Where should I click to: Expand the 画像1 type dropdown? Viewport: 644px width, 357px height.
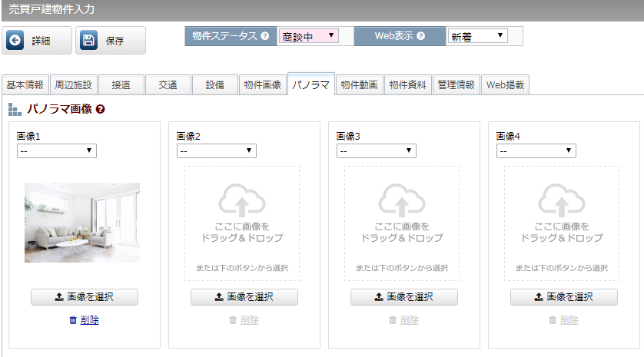[x=57, y=150]
